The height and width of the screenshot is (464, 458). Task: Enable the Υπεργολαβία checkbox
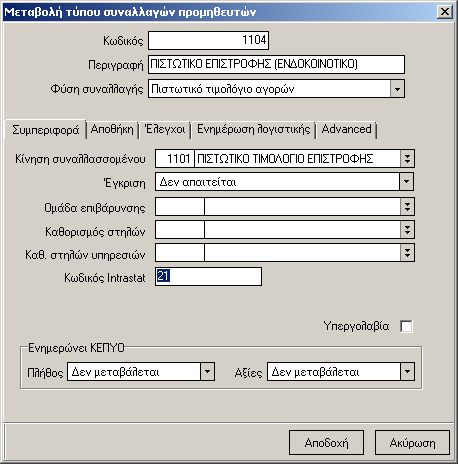[x=406, y=326]
